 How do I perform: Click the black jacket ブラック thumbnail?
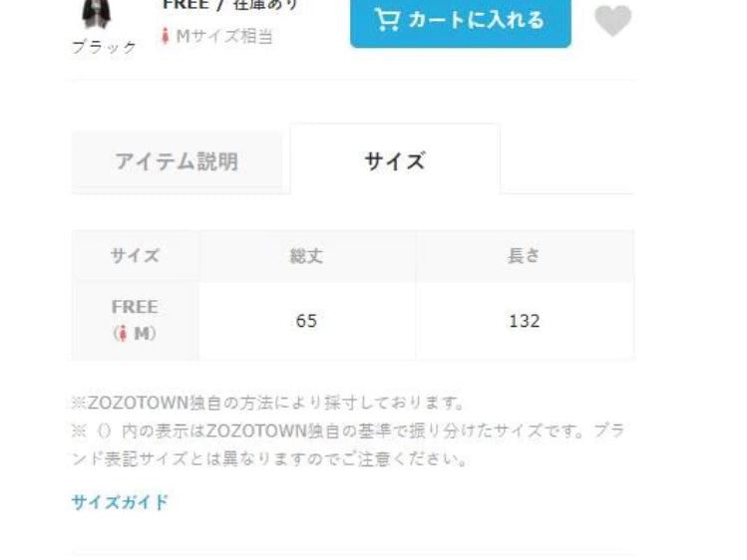click(96, 13)
